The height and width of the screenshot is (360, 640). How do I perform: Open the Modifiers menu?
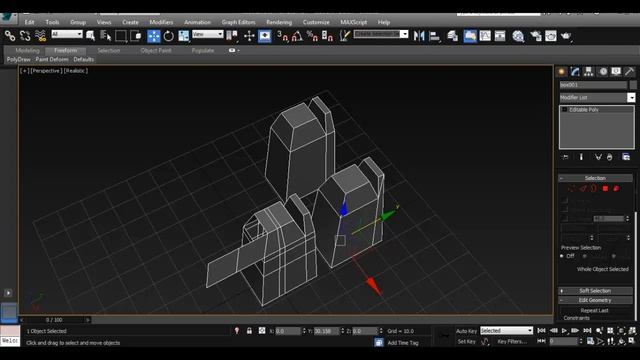click(161, 22)
